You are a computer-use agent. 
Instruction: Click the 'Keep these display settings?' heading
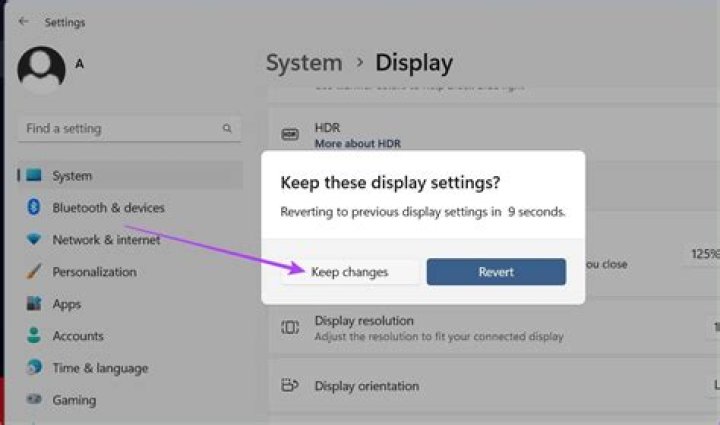pos(390,183)
